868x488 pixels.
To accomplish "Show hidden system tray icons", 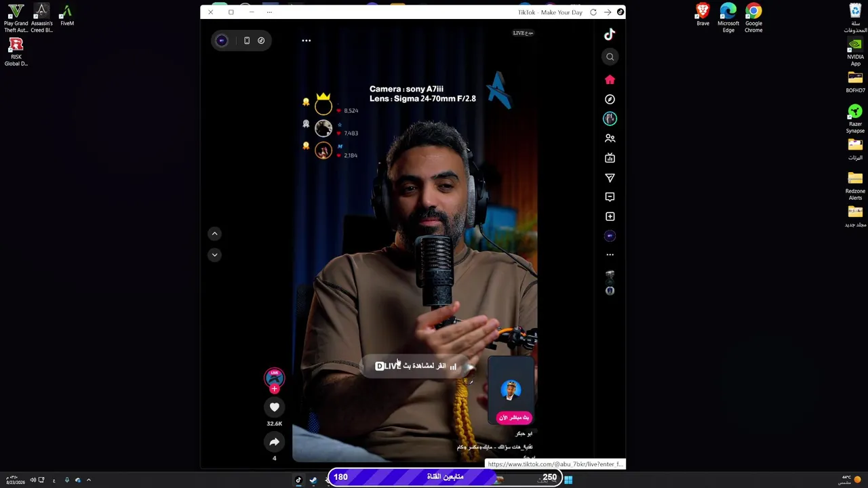I will click(88, 480).
